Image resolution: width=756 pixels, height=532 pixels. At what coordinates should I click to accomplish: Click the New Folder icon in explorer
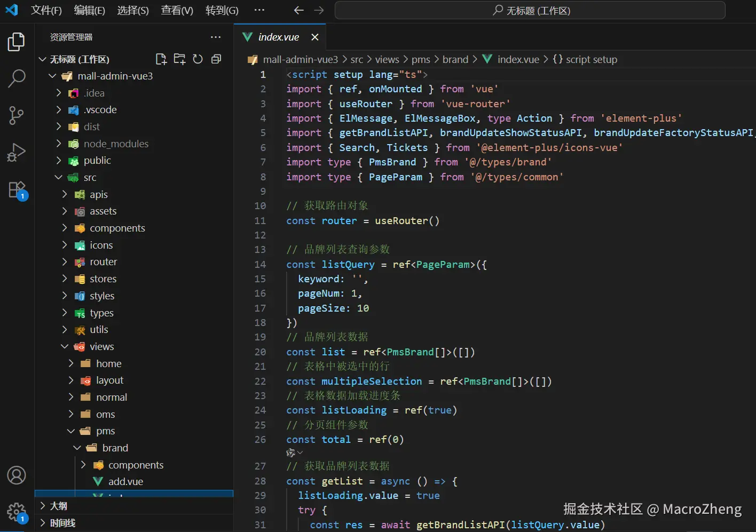click(179, 59)
